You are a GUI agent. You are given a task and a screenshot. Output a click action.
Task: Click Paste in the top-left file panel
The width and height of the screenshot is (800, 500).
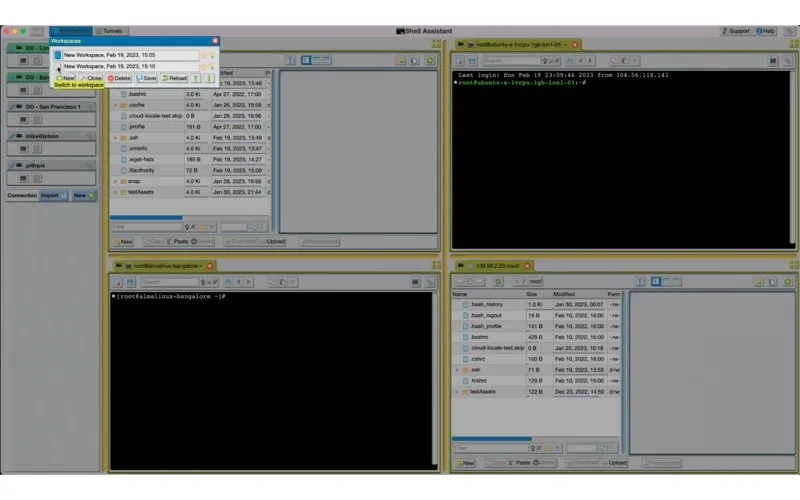[178, 241]
